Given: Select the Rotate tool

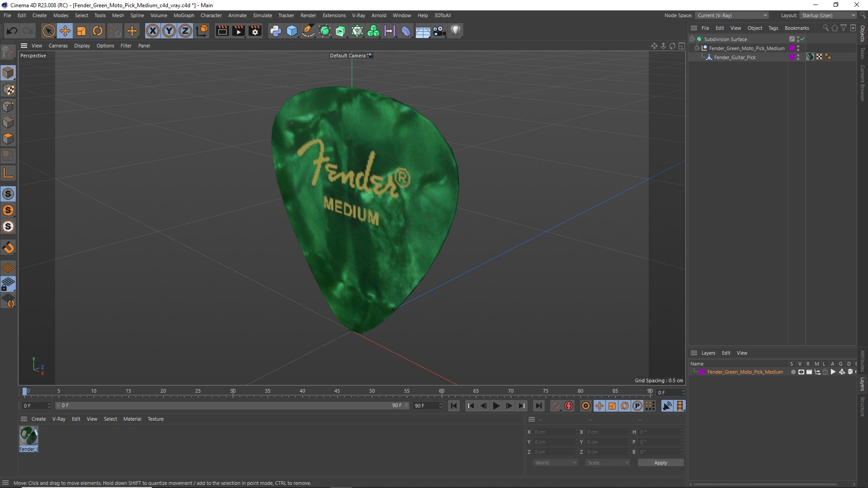Looking at the screenshot, I should (98, 31).
